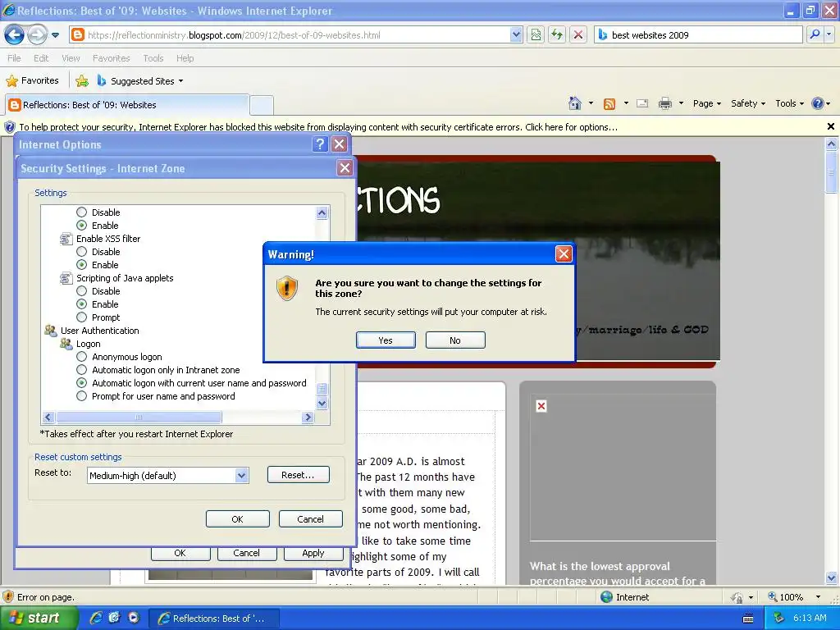
Task: Click No in the Warning dialog
Action: (454, 340)
